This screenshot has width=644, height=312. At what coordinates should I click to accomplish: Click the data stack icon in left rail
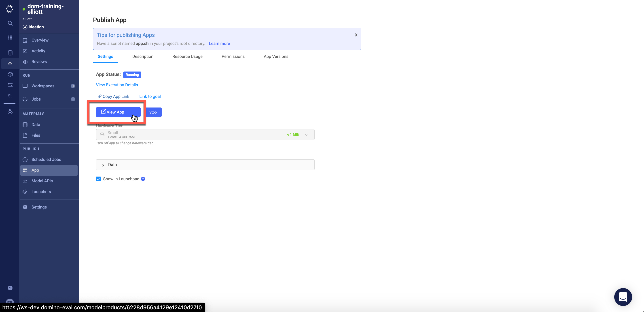pos(10,53)
